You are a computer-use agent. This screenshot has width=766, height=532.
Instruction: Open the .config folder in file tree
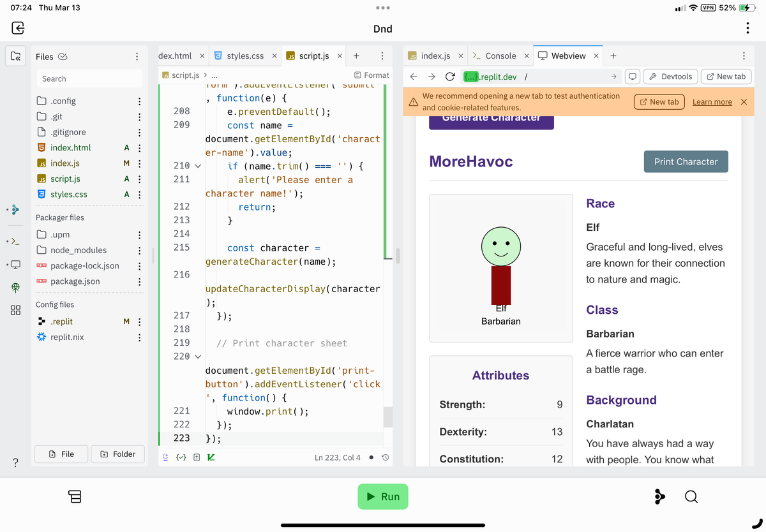point(63,101)
